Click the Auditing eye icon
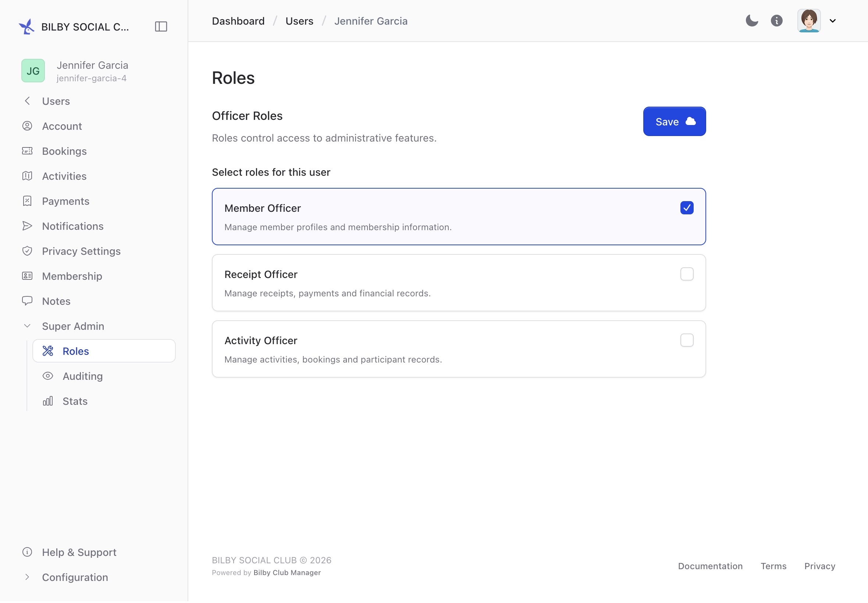This screenshot has width=868, height=603. [x=48, y=375]
